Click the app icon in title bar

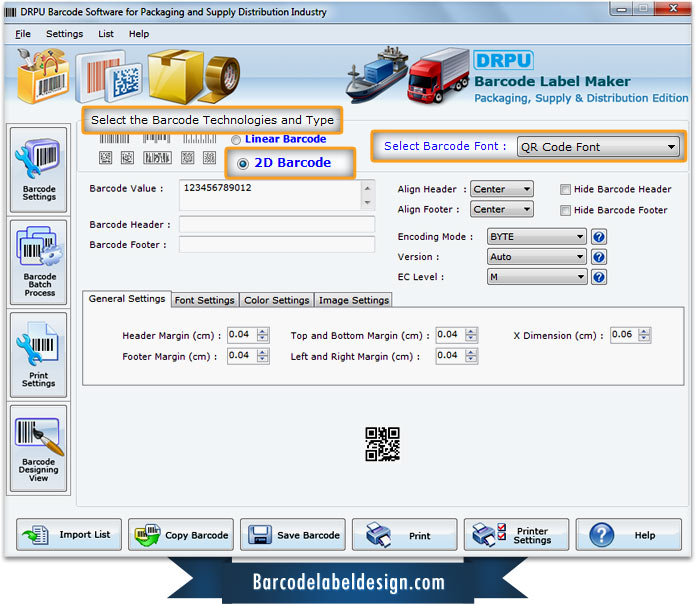point(10,12)
